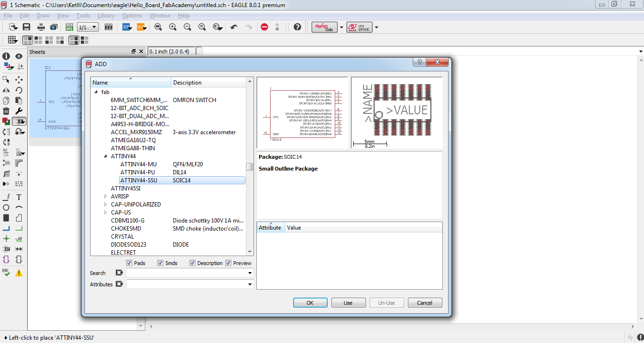Click the Zoom to fit icon

[158, 27]
